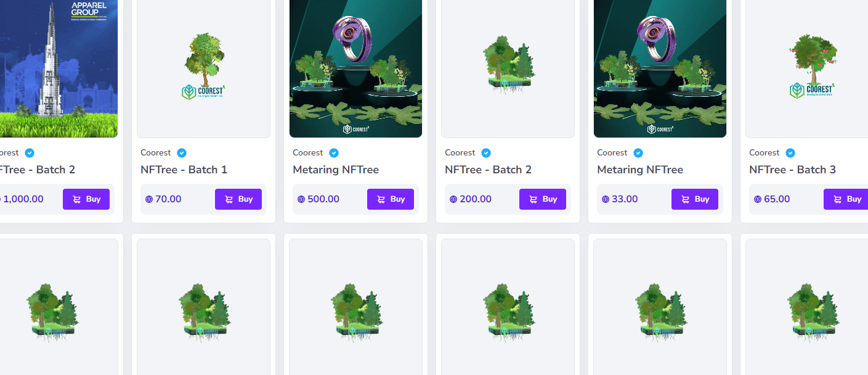Open the NFTree - Batch 3 flowering tree image
868x375 pixels.
tap(812, 68)
